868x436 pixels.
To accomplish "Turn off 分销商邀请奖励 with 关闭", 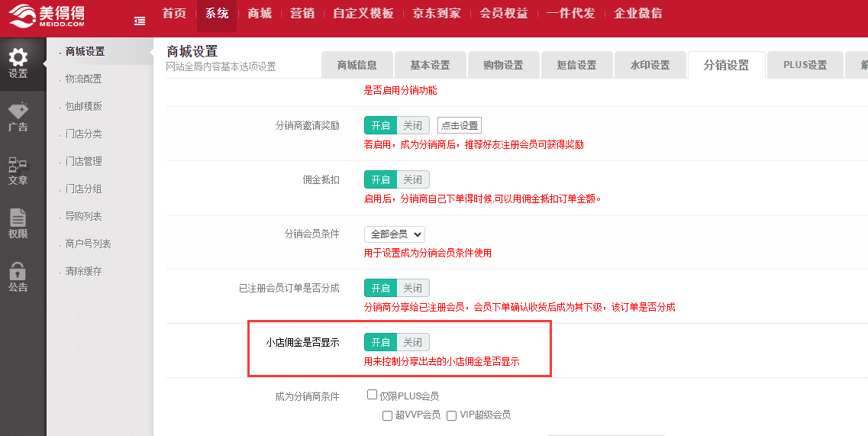I will pyautogui.click(x=413, y=126).
